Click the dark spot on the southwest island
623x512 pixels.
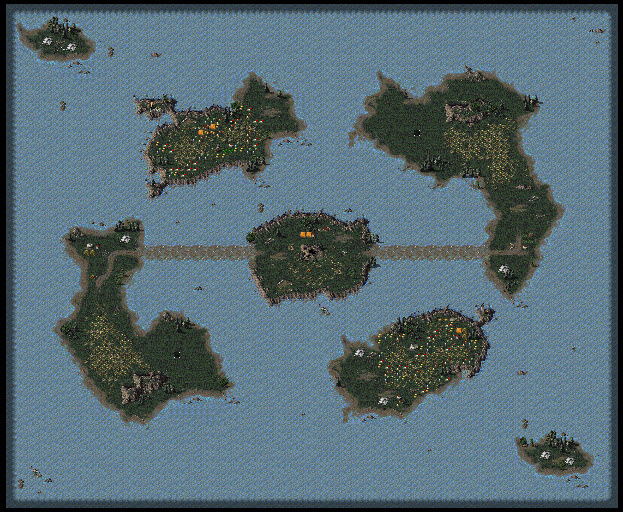pyautogui.click(x=176, y=352)
